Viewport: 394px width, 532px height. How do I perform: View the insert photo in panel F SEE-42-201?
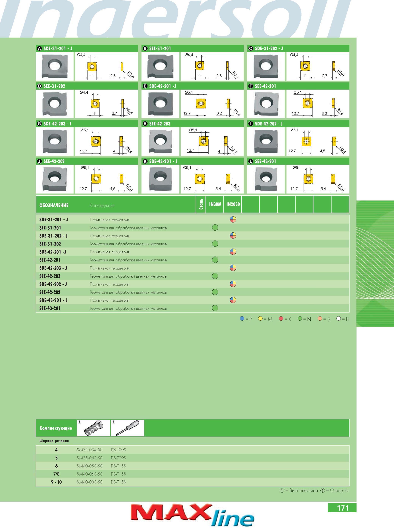266,104
